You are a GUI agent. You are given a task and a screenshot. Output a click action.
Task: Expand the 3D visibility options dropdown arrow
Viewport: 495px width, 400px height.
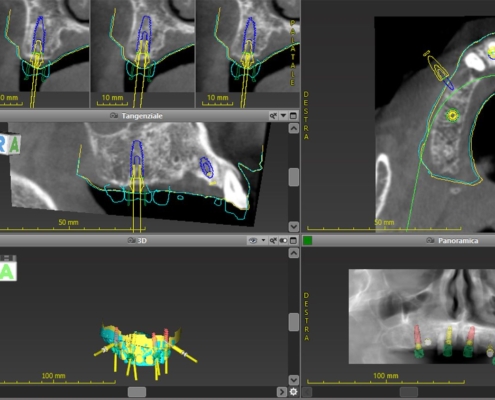click(263, 240)
